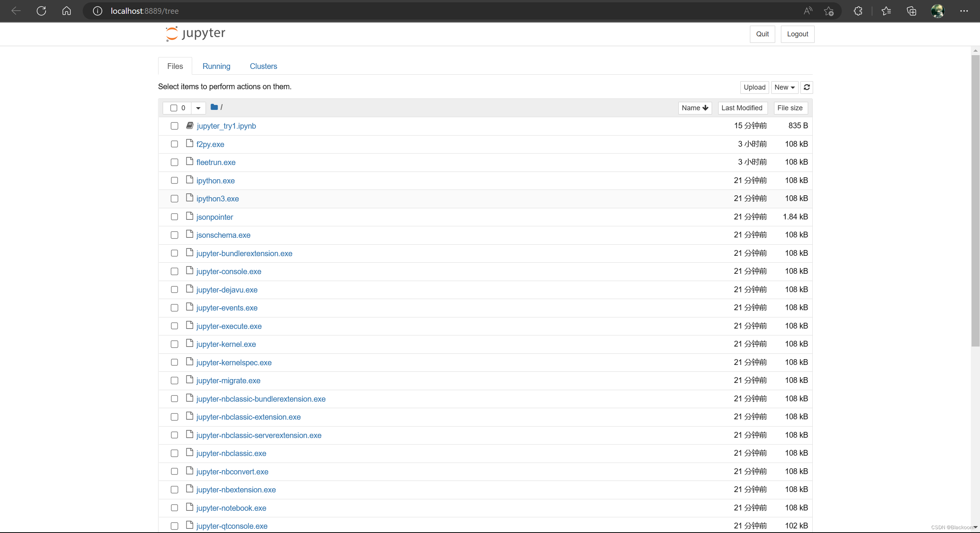Select the jupyter_try1.ipynb checkbox
Viewport: 980px width, 533px height.
(175, 126)
